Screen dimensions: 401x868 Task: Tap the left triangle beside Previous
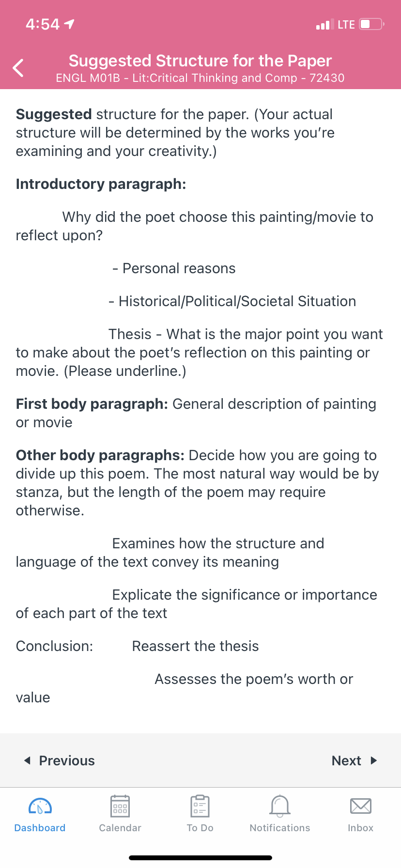point(27,760)
